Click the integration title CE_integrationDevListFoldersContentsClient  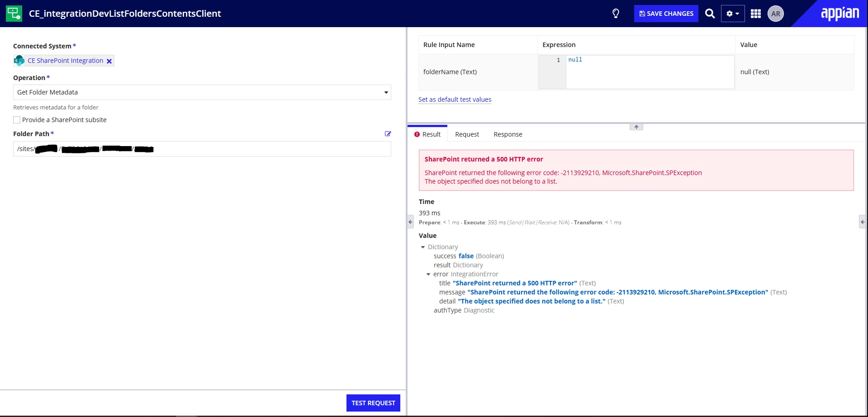click(125, 14)
